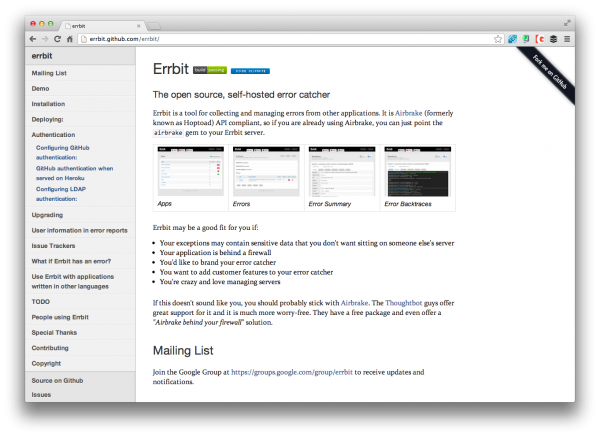The image size is (600, 437).
Task: Open Configuring LDAP authentication sub-link
Action: tap(61, 194)
